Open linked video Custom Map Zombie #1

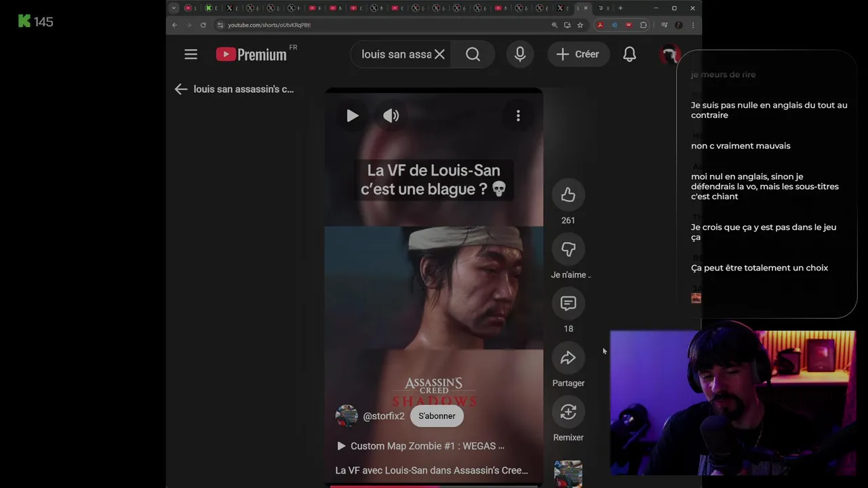point(420,446)
